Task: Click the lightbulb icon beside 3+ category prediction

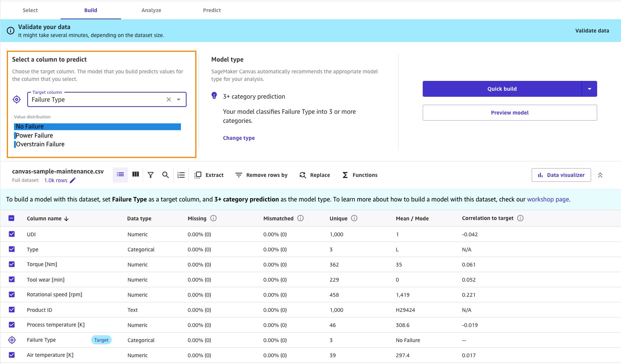Action: pyautogui.click(x=214, y=96)
